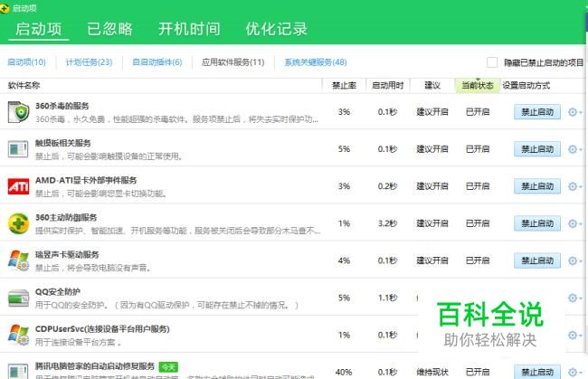
Task: Select the 系统关键服务(48) sub-tab
Action: tap(316, 62)
